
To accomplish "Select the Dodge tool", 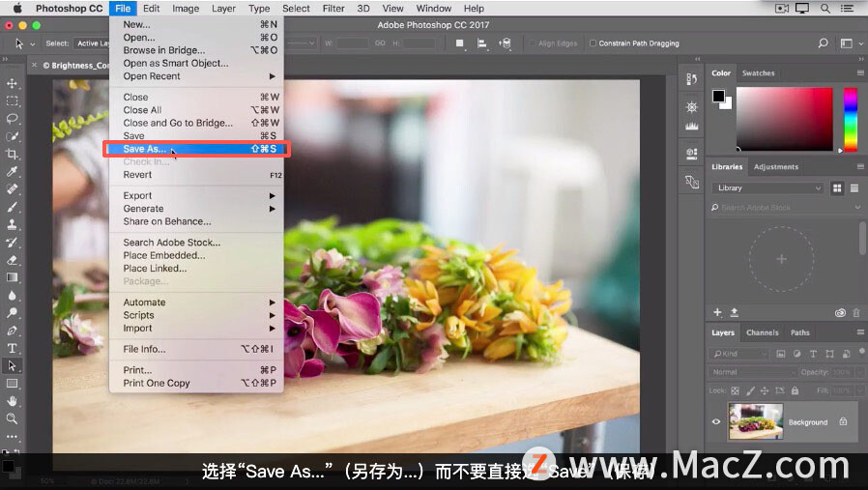I will pyautogui.click(x=12, y=313).
